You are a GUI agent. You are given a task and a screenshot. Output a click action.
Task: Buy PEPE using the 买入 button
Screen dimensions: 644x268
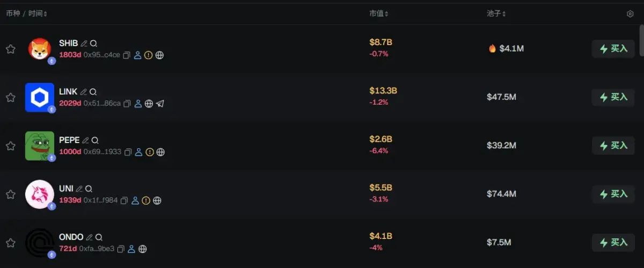613,146
